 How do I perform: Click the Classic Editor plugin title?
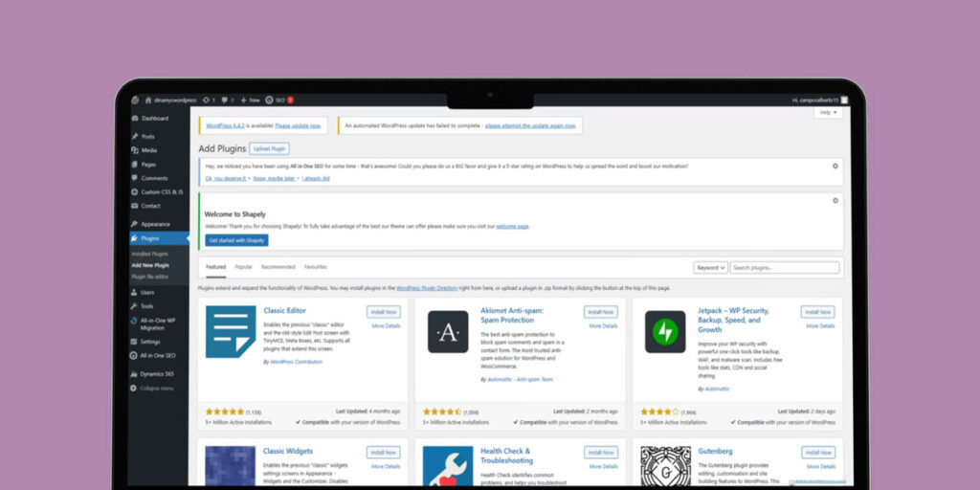pos(284,311)
